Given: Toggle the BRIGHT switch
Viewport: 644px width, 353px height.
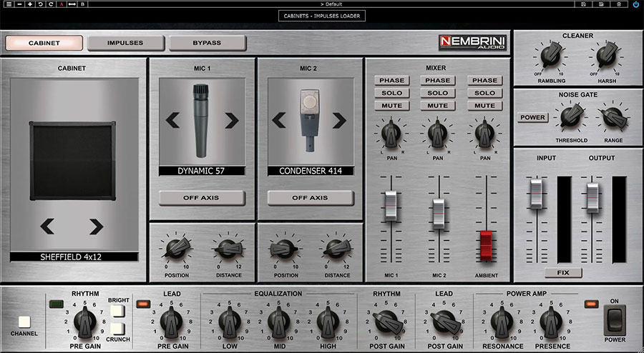Looking at the screenshot, I should click(117, 311).
